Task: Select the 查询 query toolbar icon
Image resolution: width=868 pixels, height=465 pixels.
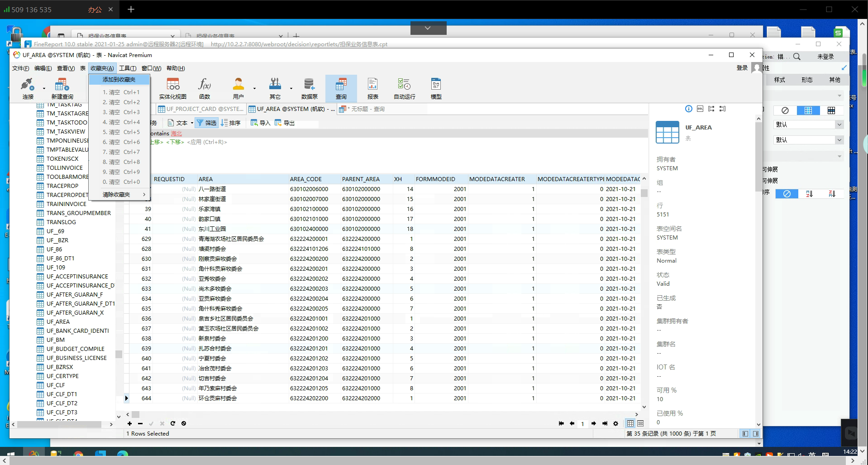Action: (341, 88)
